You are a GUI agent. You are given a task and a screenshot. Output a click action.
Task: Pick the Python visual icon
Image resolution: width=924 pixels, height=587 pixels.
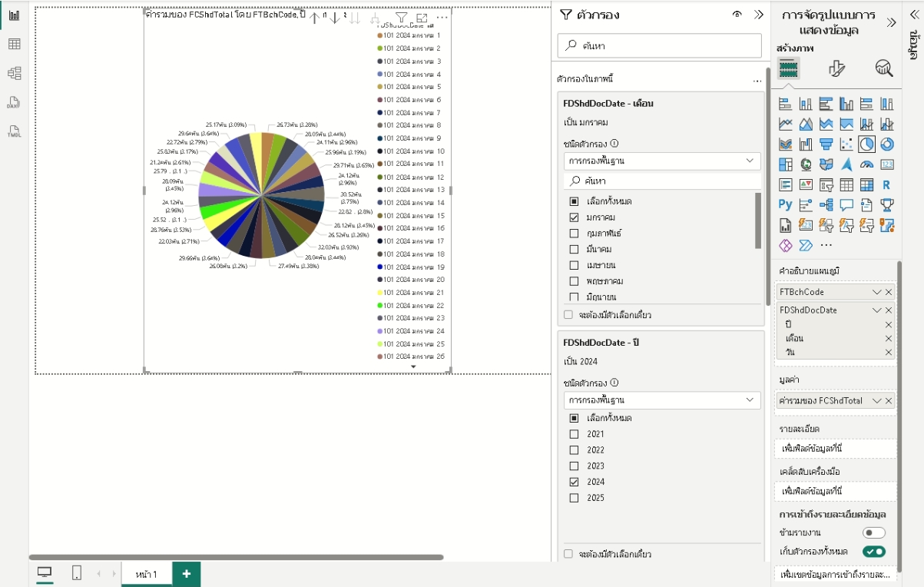point(785,204)
